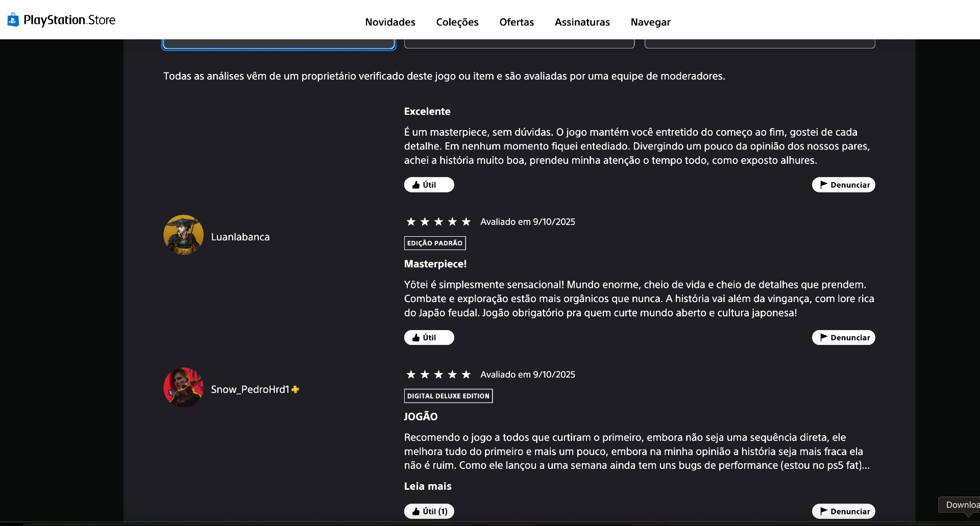Click the EDIÇÃO PADRÃO edition tag

[x=435, y=243]
